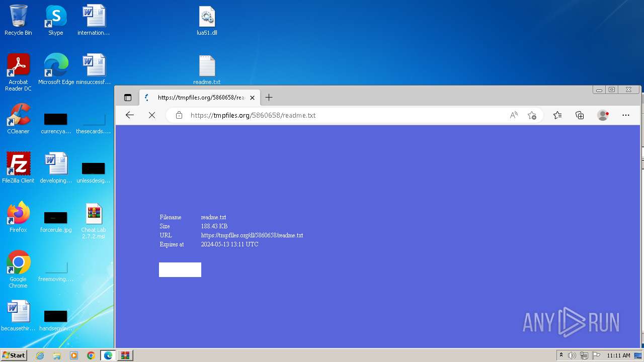Image resolution: width=644 pixels, height=362 pixels.
Task: Select the expiry date 2024-05-13 13:11 UTC
Action: (229, 244)
